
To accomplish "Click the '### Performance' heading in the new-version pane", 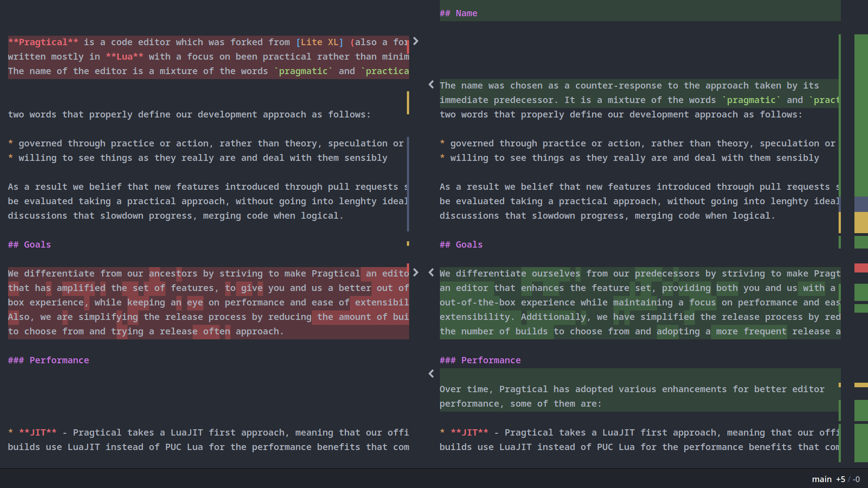I will point(480,360).
